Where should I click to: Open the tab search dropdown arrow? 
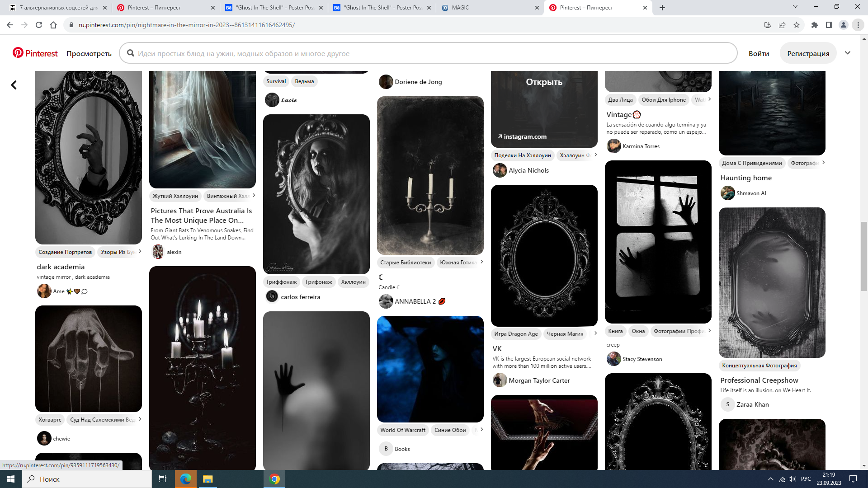pyautogui.click(x=795, y=7)
